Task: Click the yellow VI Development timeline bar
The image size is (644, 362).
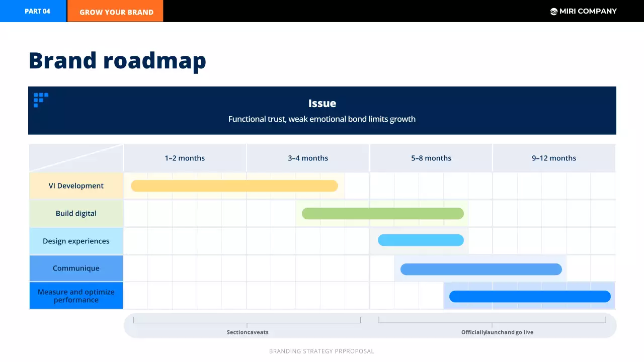Action: point(234,186)
